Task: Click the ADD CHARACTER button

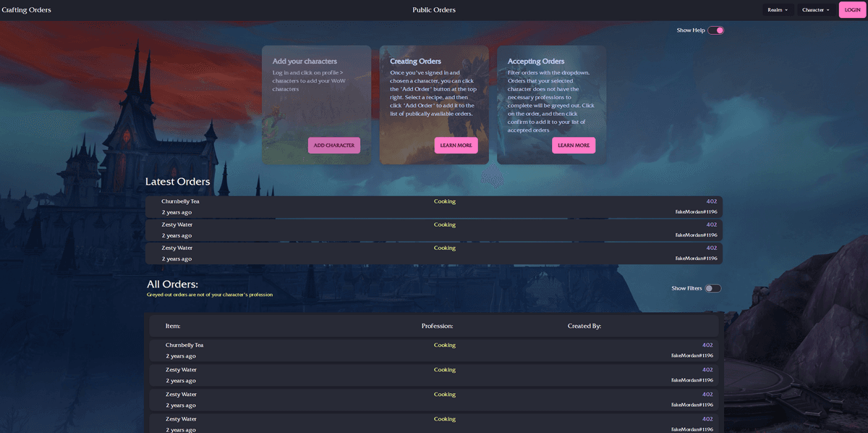Action: click(333, 146)
